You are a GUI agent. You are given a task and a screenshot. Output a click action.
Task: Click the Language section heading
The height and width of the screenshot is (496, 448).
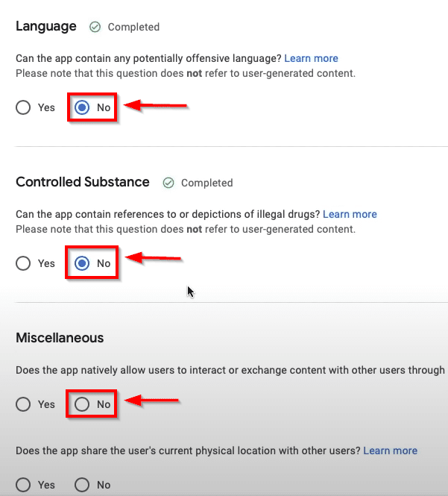point(46,27)
